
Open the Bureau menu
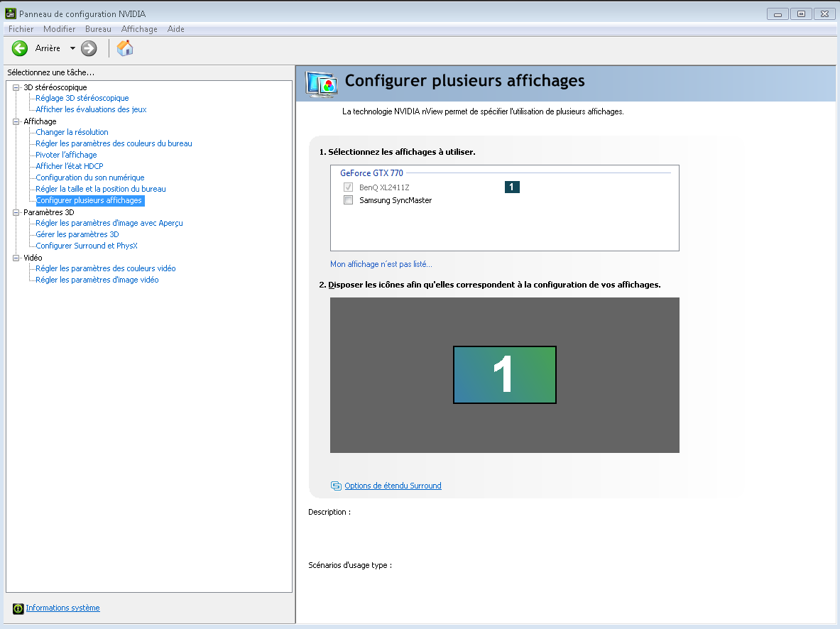(x=98, y=29)
